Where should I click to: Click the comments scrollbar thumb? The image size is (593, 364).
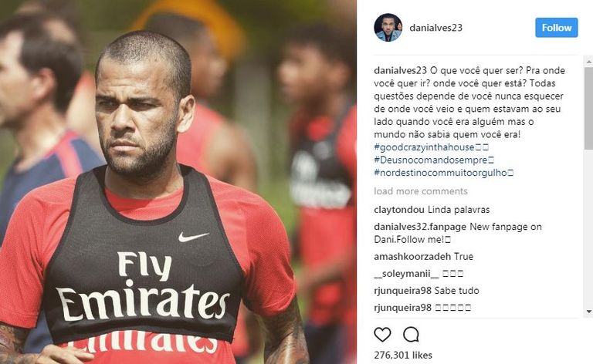pos(589,108)
